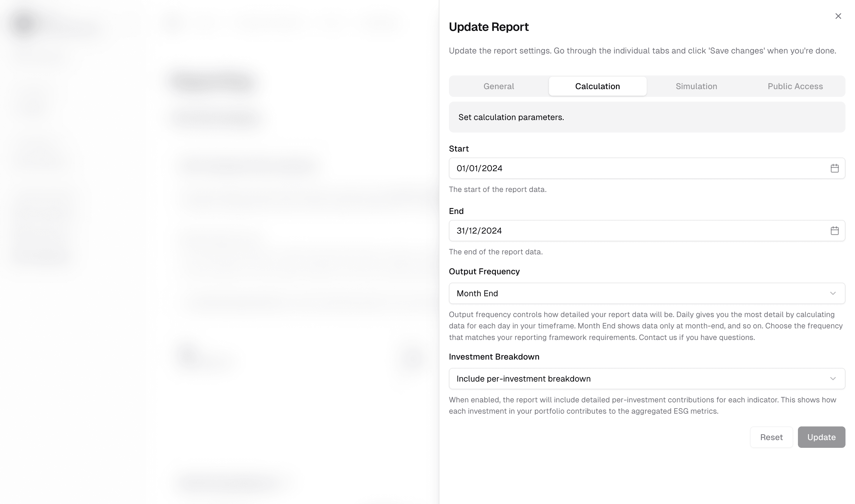
Task: Click the Update button
Action: 821,437
